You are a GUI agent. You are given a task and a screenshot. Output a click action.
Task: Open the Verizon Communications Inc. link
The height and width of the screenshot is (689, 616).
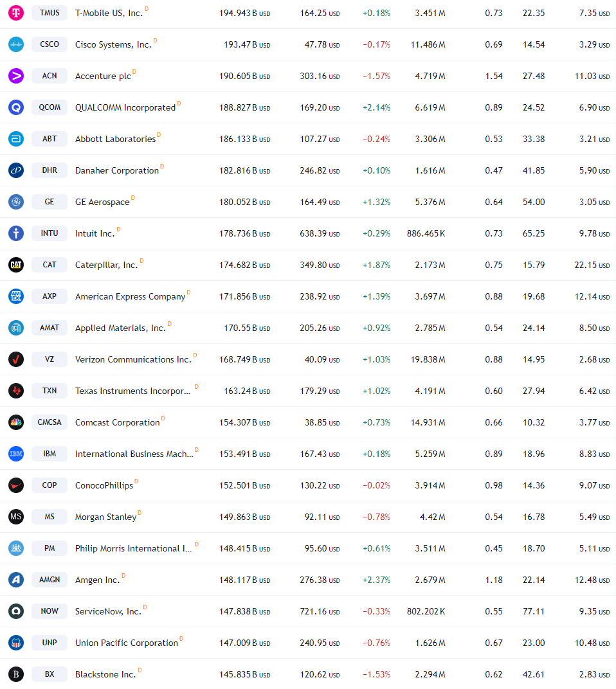coord(133,359)
